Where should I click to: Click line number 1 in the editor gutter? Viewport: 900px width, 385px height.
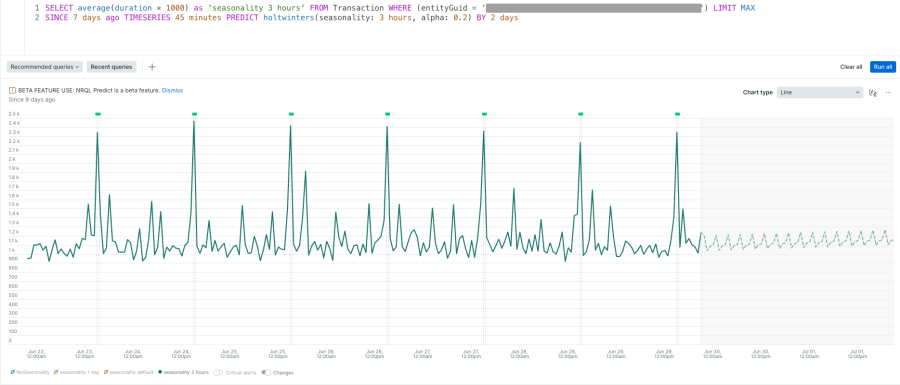pos(37,8)
